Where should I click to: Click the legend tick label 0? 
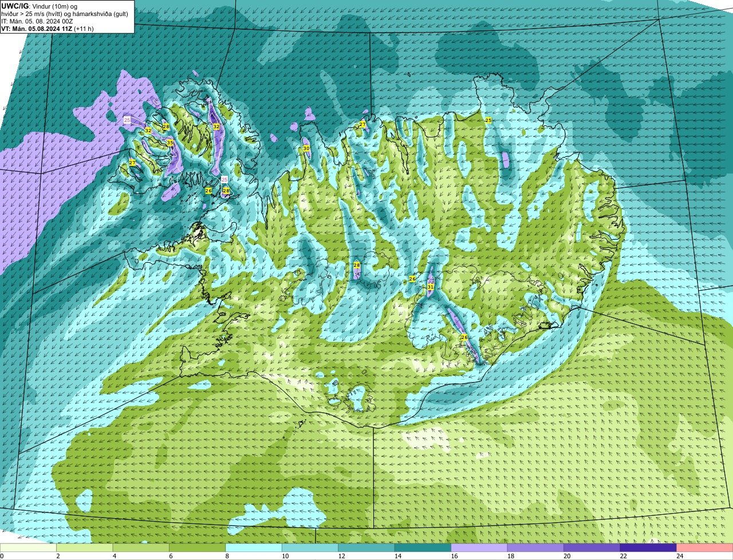pyautogui.click(x=2, y=555)
